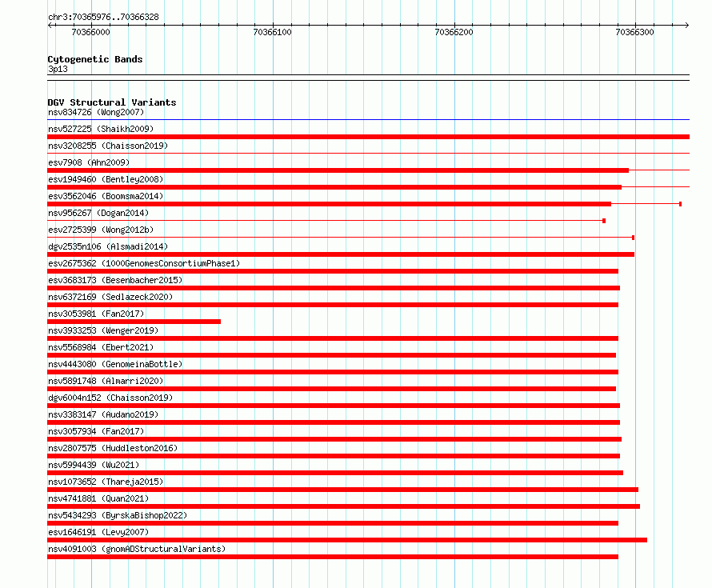
Task: Click the ruler's left arrow end
Action: (x=50, y=25)
